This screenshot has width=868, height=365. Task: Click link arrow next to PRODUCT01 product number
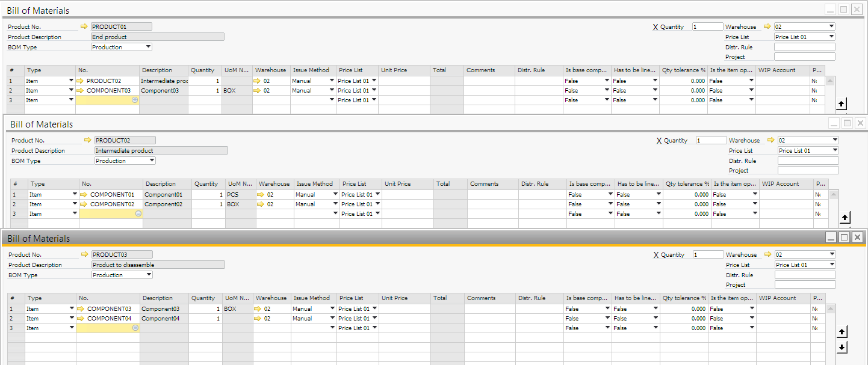[84, 26]
